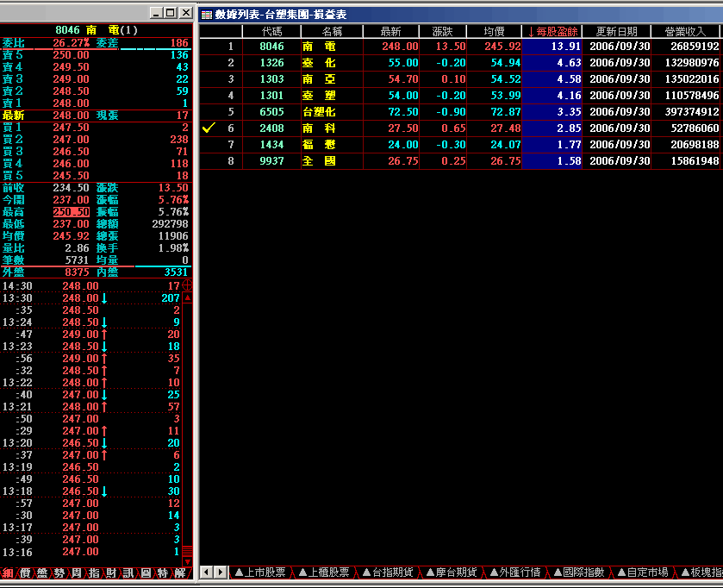Click the 8046 南電(1) quote panel title
This screenshot has width=723, height=588.
[97, 30]
